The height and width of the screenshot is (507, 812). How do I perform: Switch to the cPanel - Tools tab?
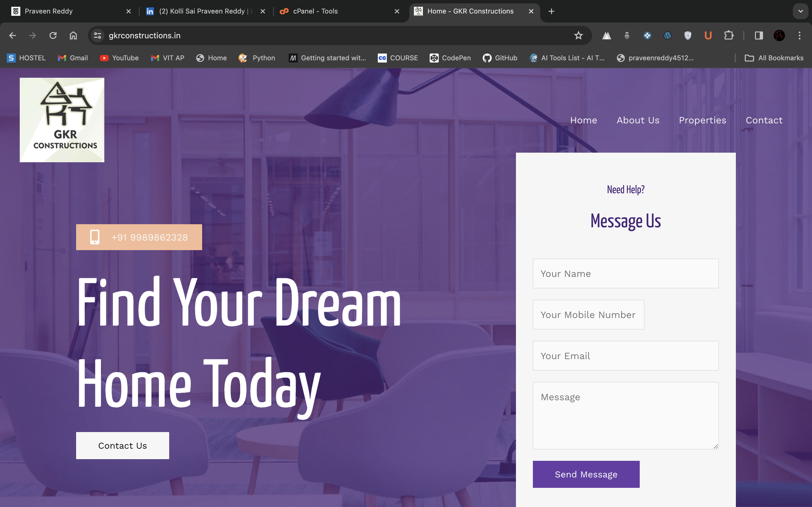(x=315, y=11)
